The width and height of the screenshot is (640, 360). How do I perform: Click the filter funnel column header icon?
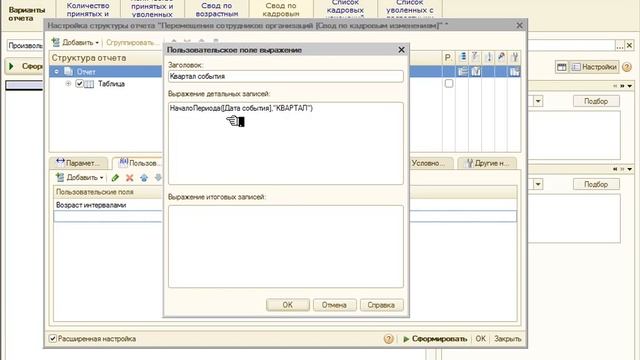(x=476, y=57)
